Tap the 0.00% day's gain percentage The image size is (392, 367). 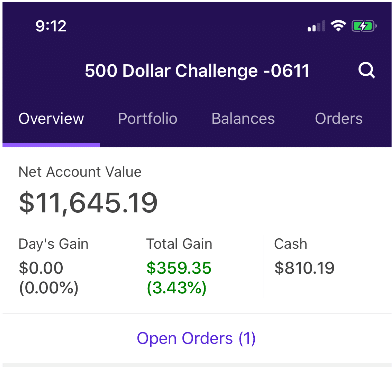[x=49, y=288]
